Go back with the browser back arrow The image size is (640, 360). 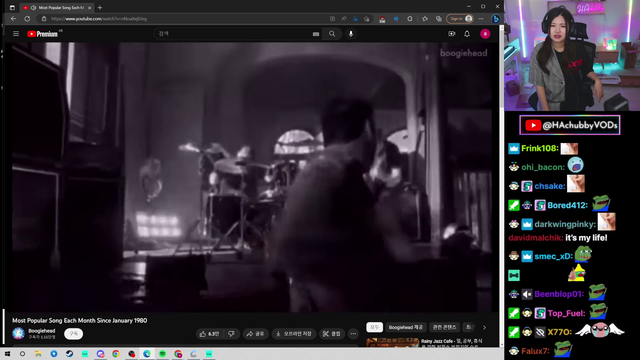13,19
